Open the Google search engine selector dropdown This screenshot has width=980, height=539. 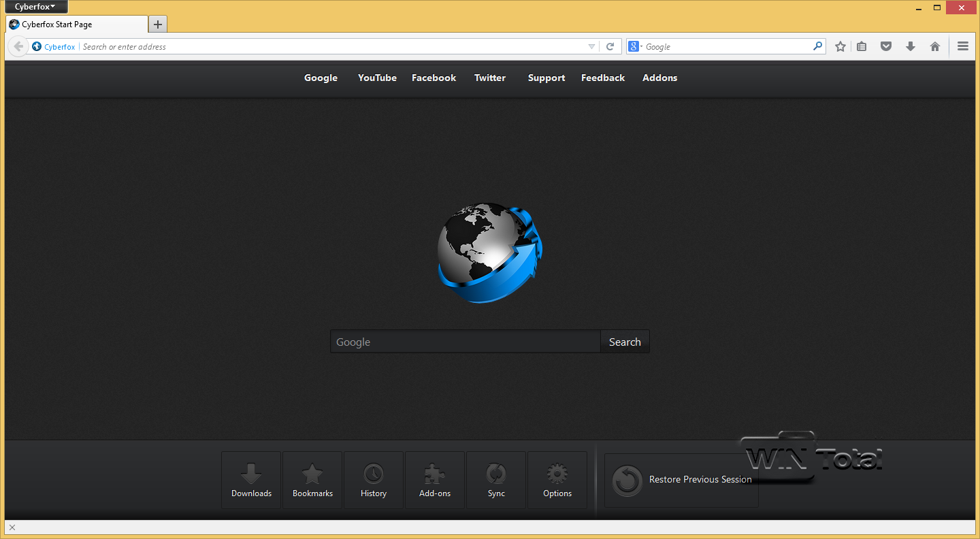click(x=635, y=47)
